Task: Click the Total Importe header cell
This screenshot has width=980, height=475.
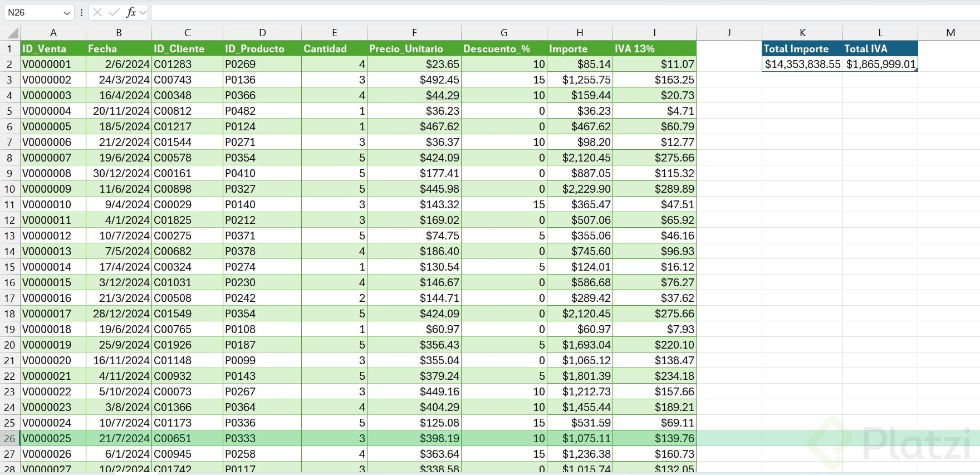Action: tap(802, 49)
